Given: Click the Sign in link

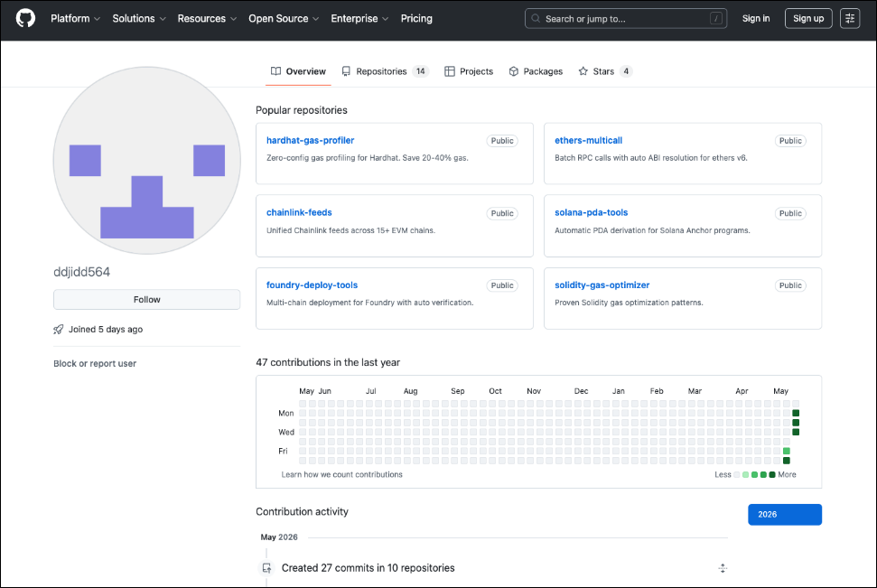Looking at the screenshot, I should (756, 18).
